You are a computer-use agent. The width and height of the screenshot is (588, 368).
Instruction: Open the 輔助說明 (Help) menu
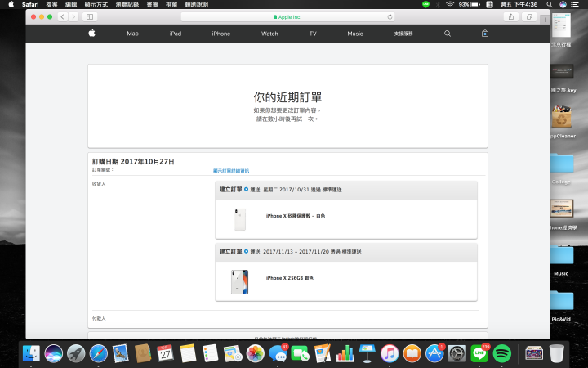[x=197, y=5]
